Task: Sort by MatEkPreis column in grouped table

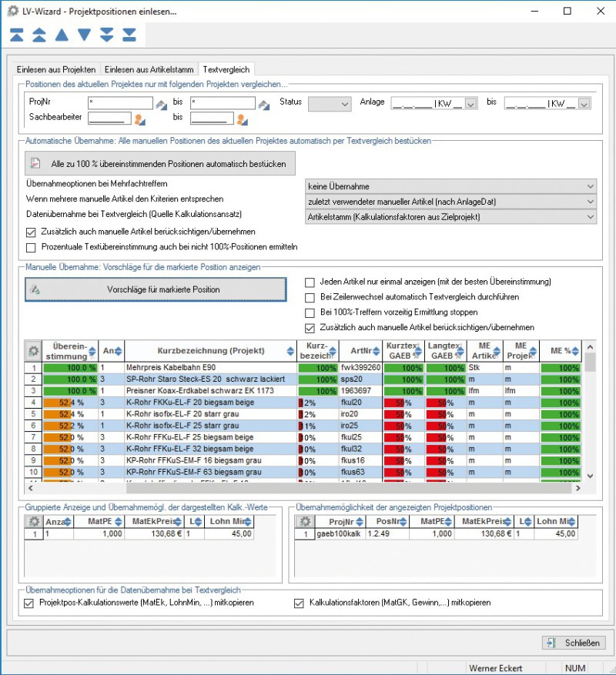Action: click(178, 522)
